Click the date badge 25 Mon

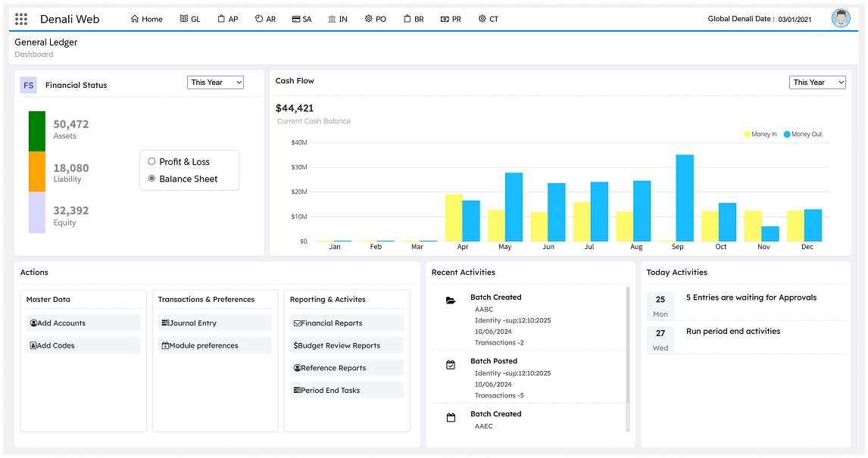[x=660, y=306]
